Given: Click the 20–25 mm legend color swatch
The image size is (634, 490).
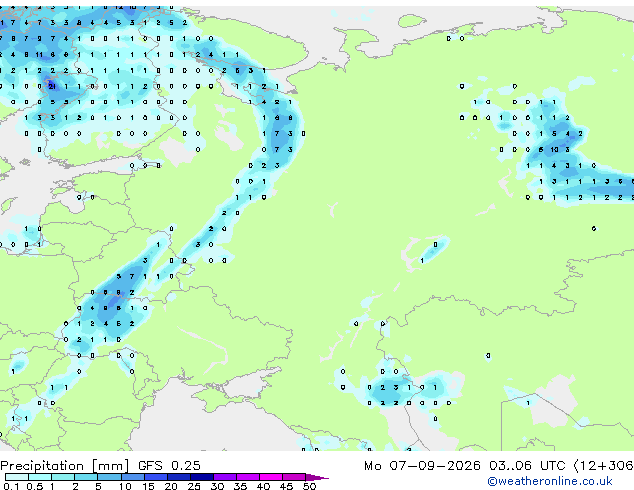Looking at the screenshot, I should coord(178,477).
